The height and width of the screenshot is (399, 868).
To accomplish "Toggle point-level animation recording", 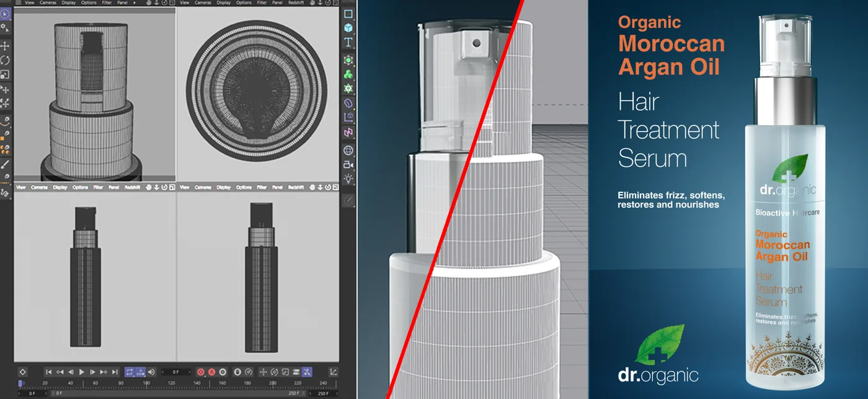I will coord(306,372).
